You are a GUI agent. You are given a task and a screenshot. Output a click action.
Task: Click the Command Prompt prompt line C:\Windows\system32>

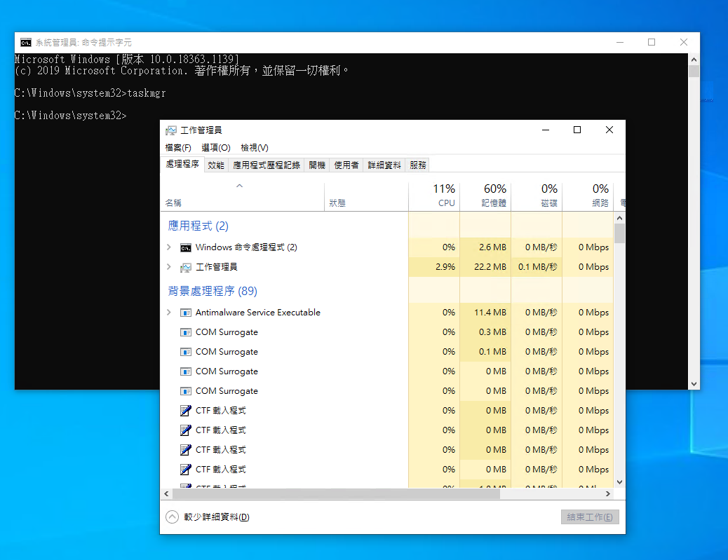coord(71,116)
